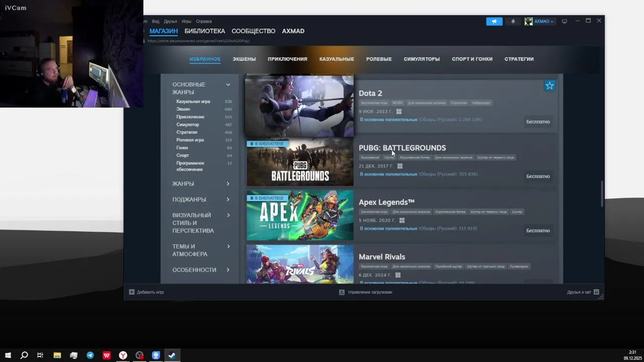Expand the ЖАНРЫ filter section
Image resolution: width=644 pixels, height=362 pixels.
(228, 184)
